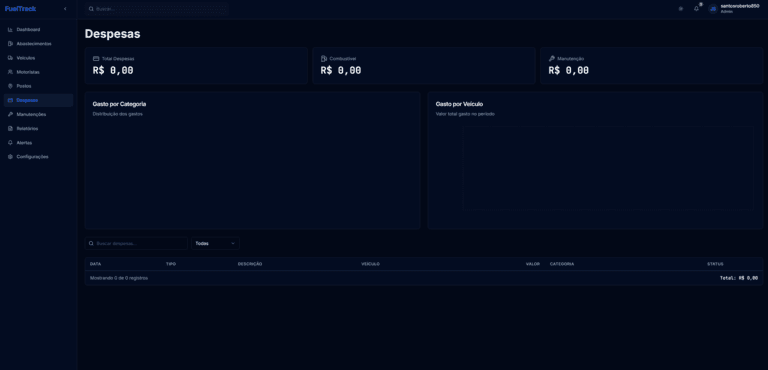
Task: Collapse the sidebar with the chevron
Action: tap(65, 9)
